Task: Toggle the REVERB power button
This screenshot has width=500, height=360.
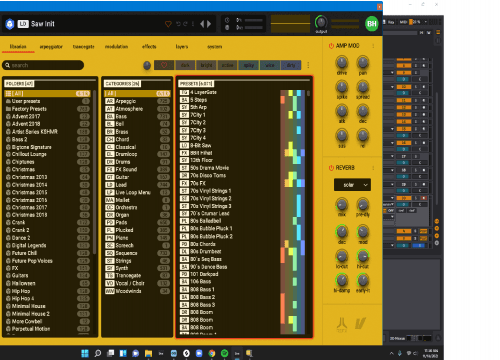Action: (x=331, y=168)
